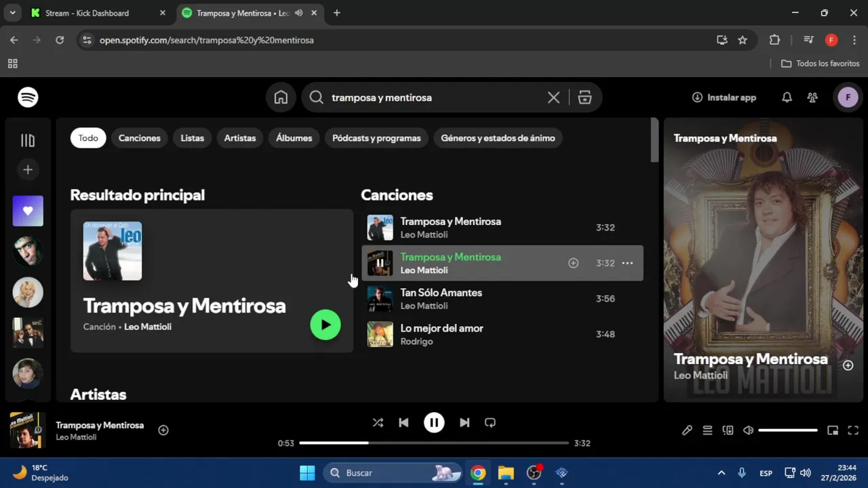Open connect to a device icon
The height and width of the screenshot is (488, 868).
point(728,430)
